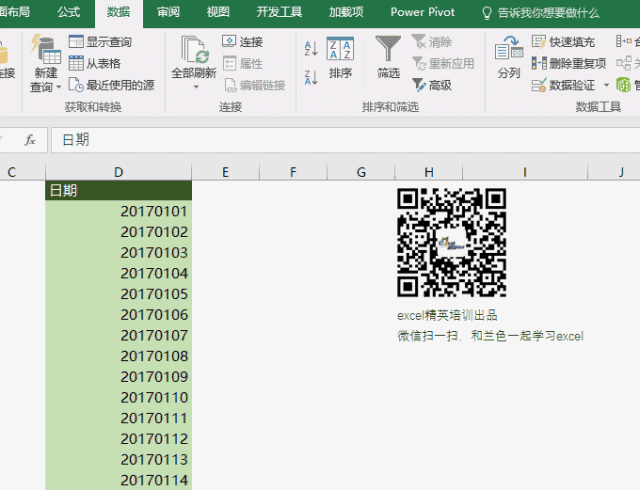Expand Refresh All dropdown arrow
Image resolution: width=640 pixels, height=490 pixels.
coord(196,87)
